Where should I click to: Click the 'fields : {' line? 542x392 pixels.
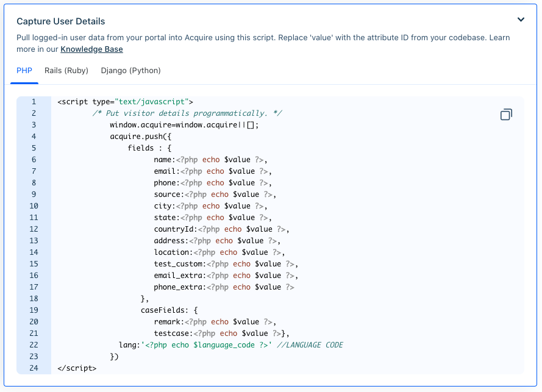[x=149, y=148]
